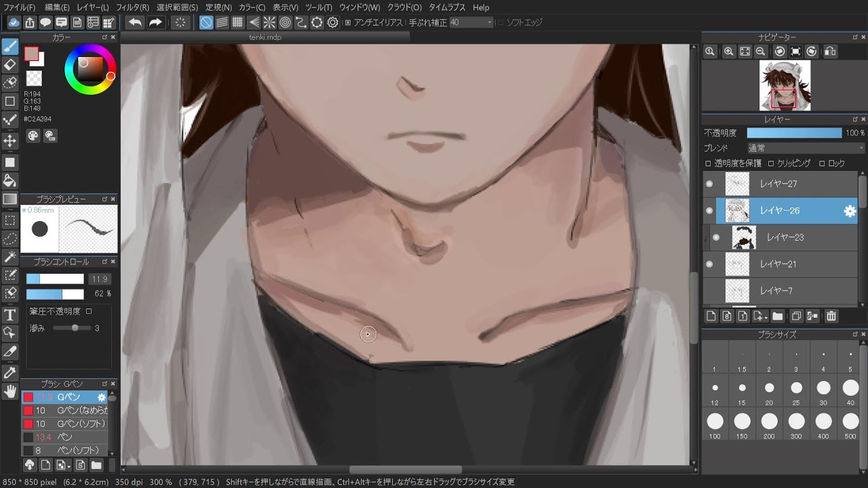Enable parallel lines snap guide

[222, 22]
